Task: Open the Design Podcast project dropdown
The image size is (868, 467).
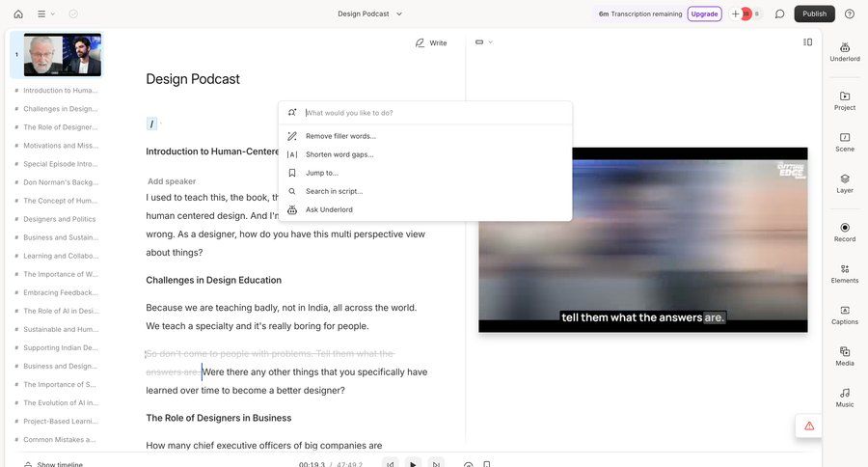Action: 369,14
